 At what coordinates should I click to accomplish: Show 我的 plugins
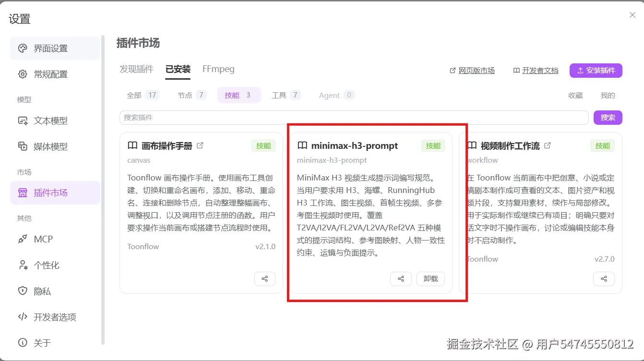(x=608, y=96)
